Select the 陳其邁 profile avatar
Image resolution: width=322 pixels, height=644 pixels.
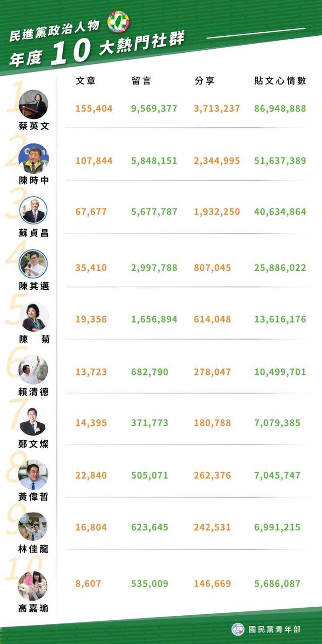pos(33,264)
